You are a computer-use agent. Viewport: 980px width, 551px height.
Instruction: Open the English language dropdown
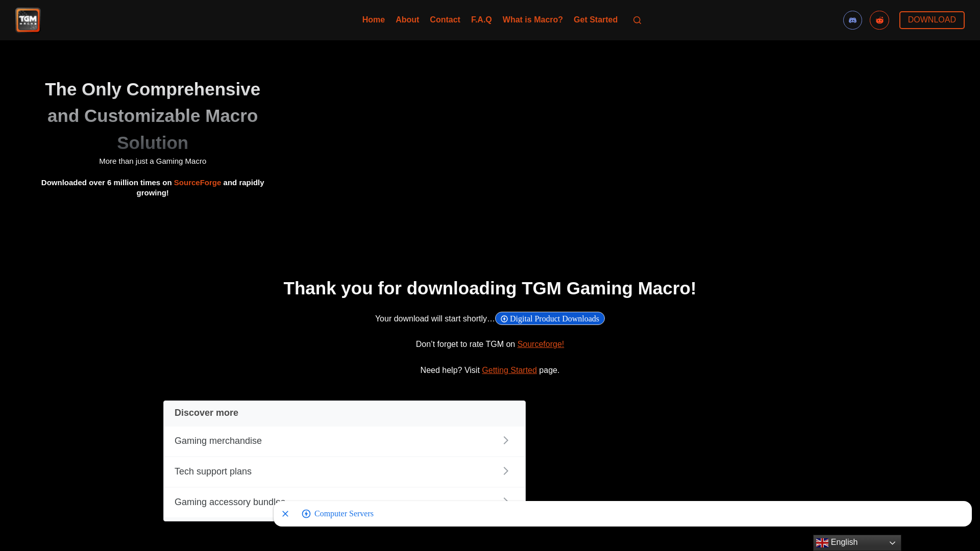[x=857, y=543]
